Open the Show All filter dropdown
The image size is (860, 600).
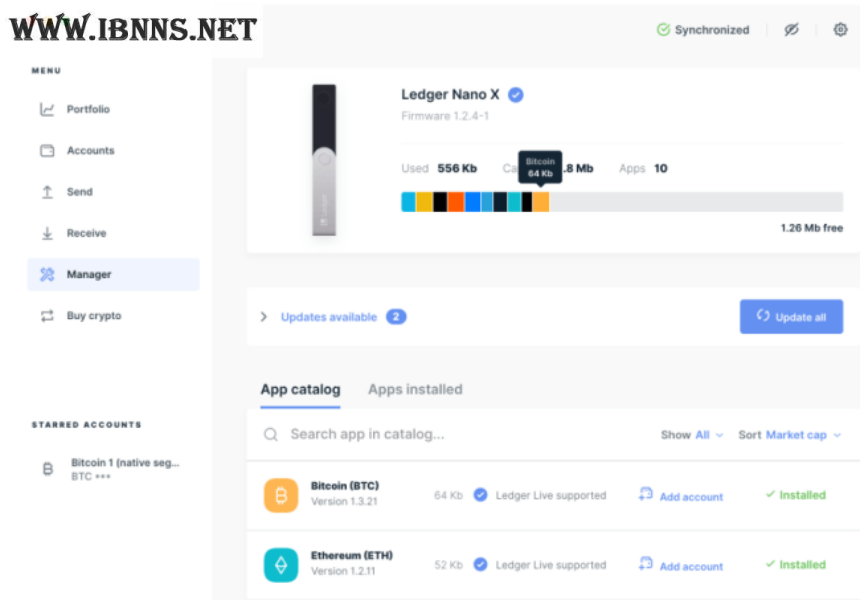pyautogui.click(x=692, y=435)
